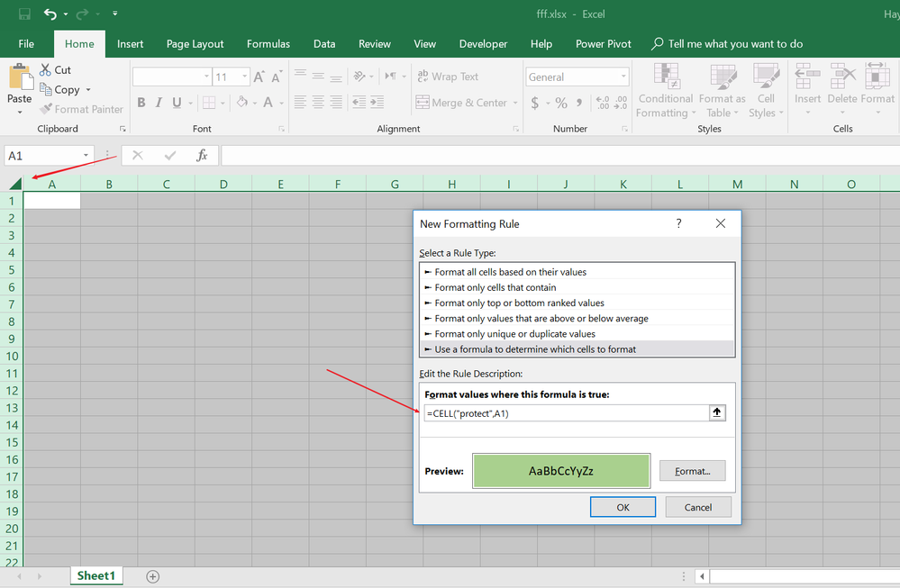This screenshot has width=900, height=588.
Task: Align text to the left
Action: [x=300, y=103]
